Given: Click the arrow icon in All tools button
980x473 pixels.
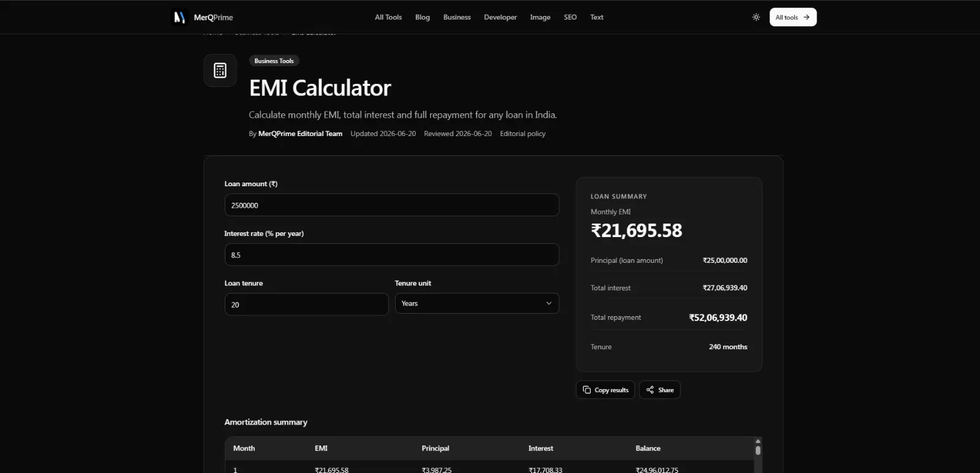Looking at the screenshot, I should click(807, 17).
